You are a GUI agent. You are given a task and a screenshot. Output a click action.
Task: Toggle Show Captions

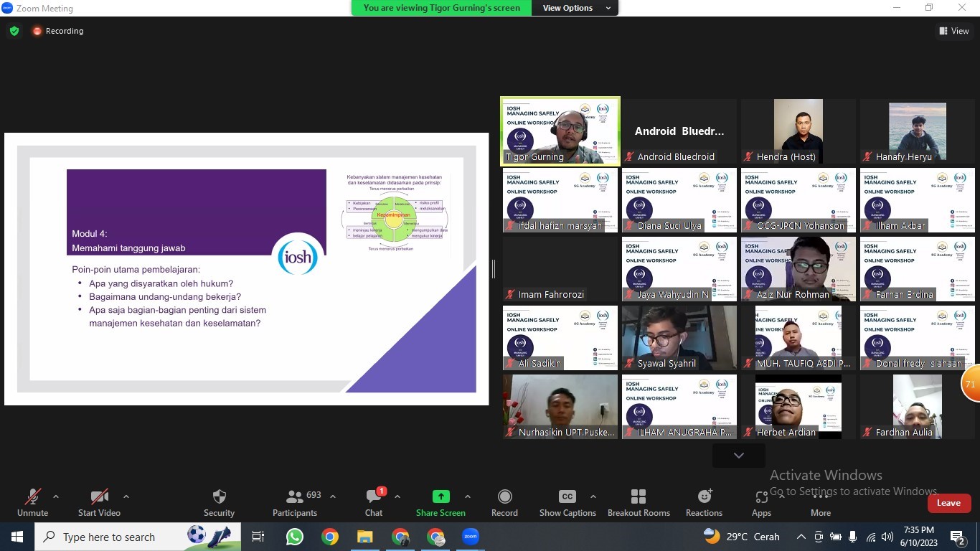click(x=567, y=497)
